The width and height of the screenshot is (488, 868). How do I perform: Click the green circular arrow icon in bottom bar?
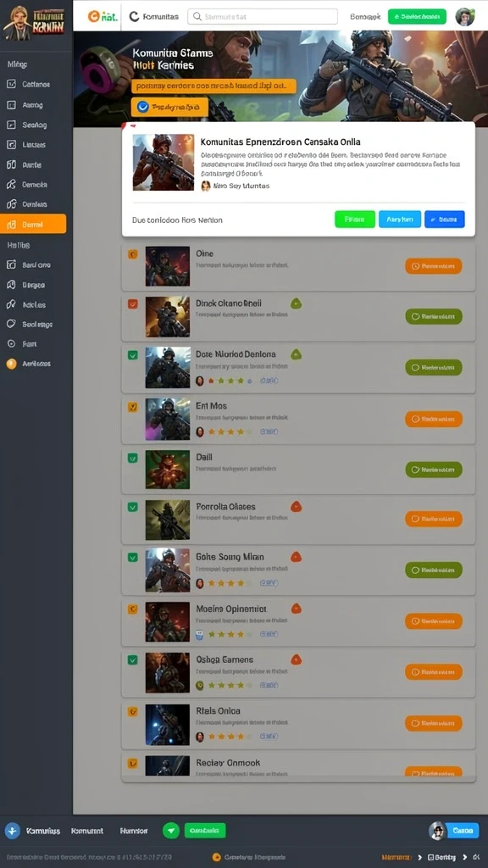171,831
